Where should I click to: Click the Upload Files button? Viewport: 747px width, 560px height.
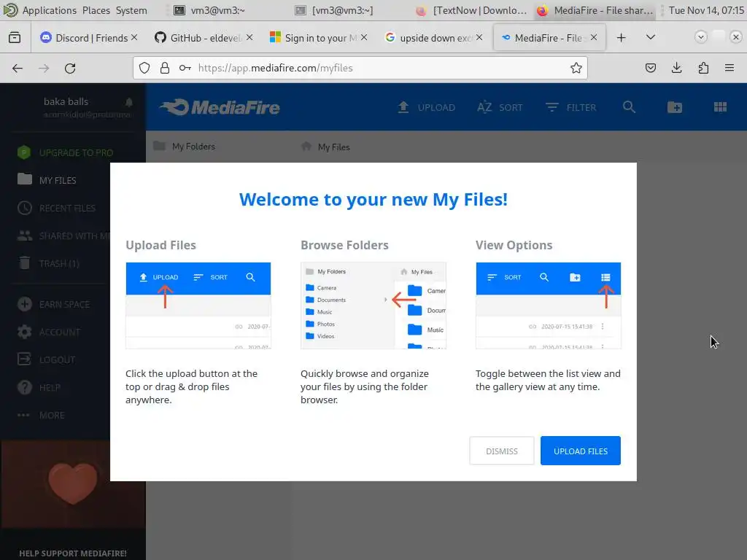pos(580,451)
